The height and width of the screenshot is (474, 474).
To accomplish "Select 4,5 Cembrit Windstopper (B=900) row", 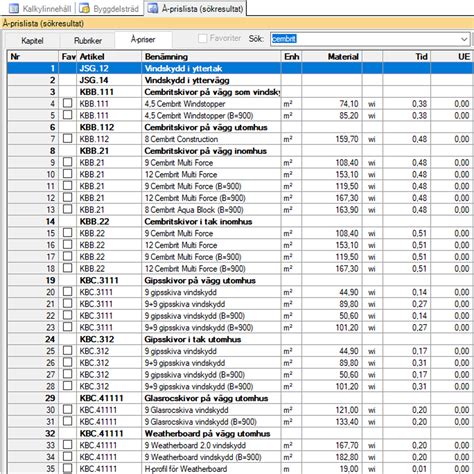I will click(240, 116).
